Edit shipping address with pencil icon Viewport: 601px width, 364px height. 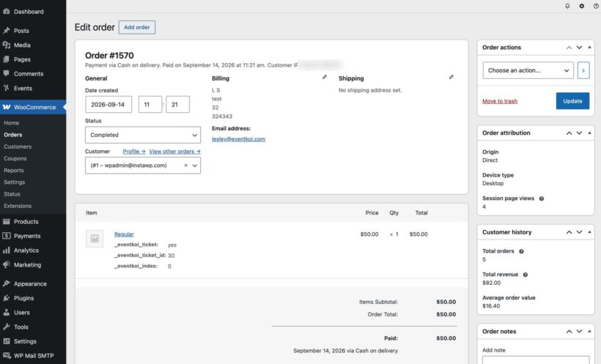pos(451,77)
